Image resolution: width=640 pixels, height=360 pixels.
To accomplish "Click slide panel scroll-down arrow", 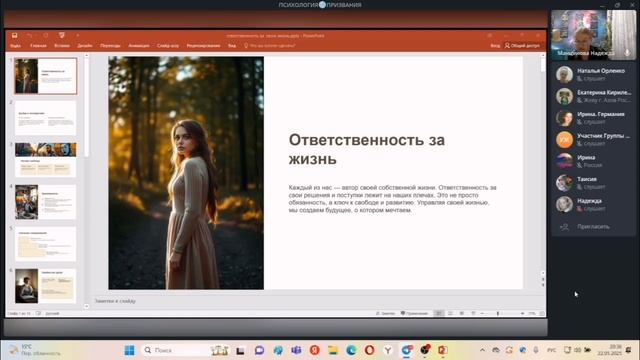I will tap(87, 306).
